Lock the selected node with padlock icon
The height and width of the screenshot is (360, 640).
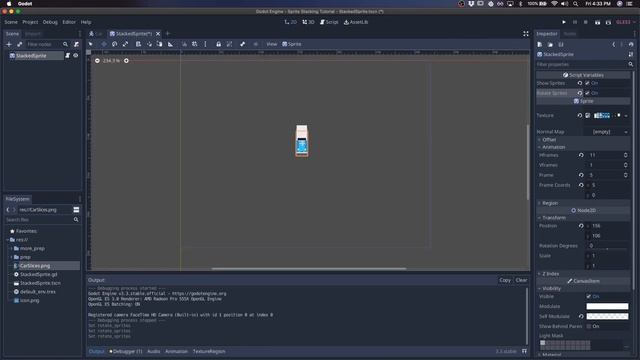218,44
